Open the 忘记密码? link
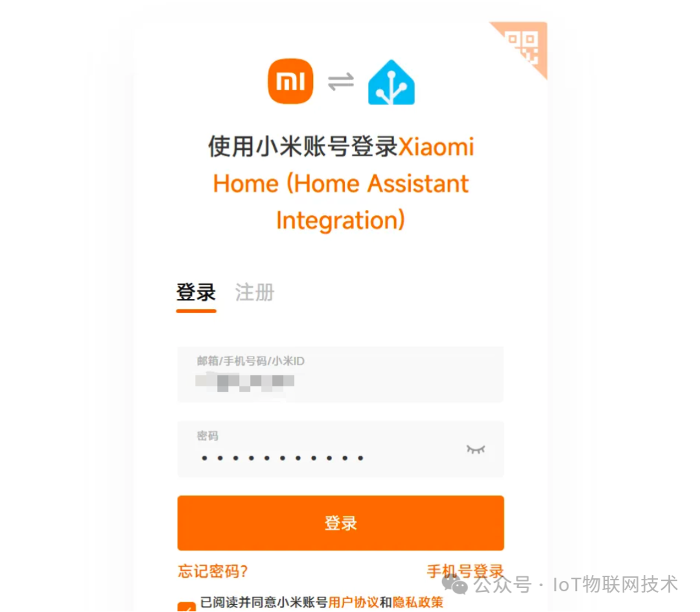The width and height of the screenshot is (700, 612). [x=213, y=571]
